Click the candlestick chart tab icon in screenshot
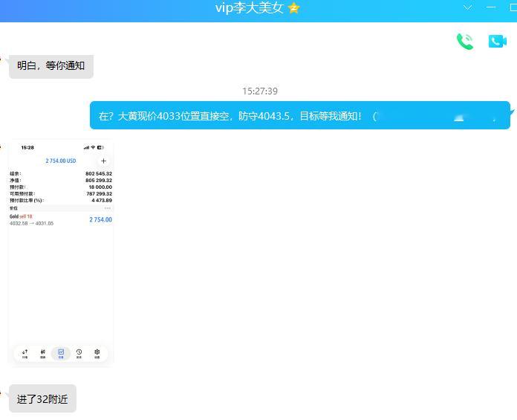This screenshot has width=517, height=420. click(x=43, y=353)
